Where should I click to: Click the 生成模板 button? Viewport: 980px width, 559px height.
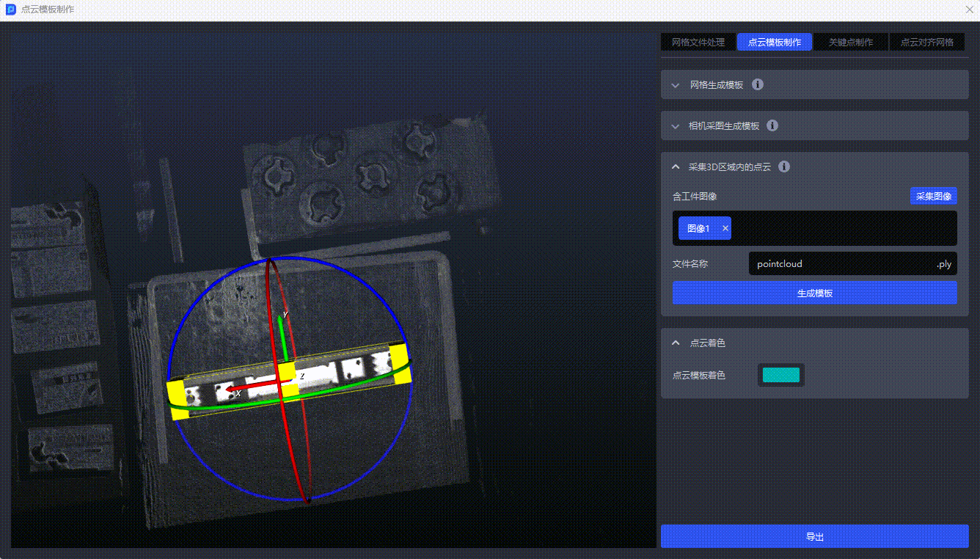(x=814, y=293)
